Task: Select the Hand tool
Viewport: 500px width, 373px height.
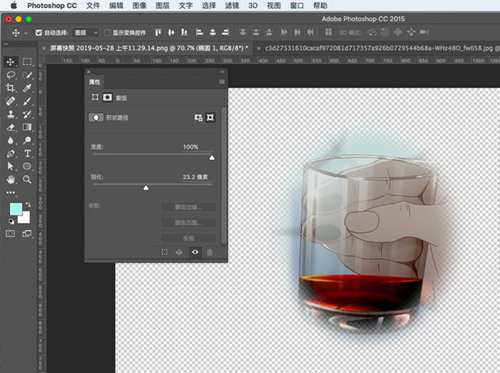Action: tap(11, 180)
